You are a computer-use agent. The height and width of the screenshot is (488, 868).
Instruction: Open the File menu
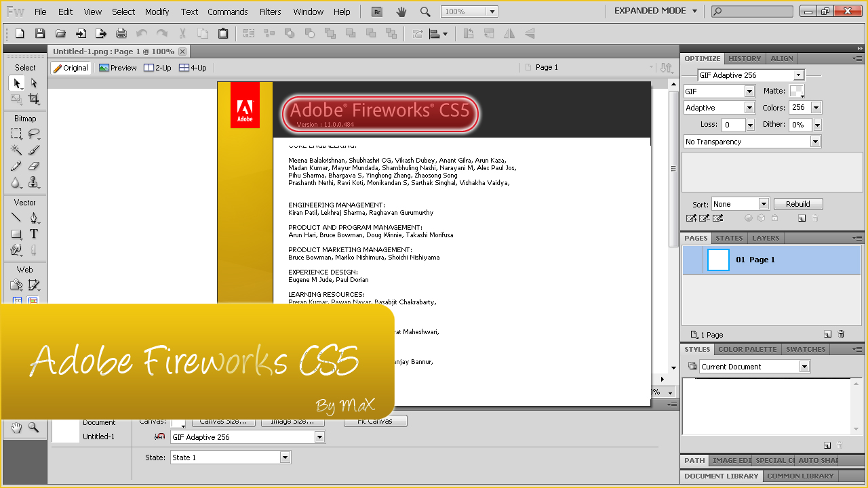click(41, 12)
